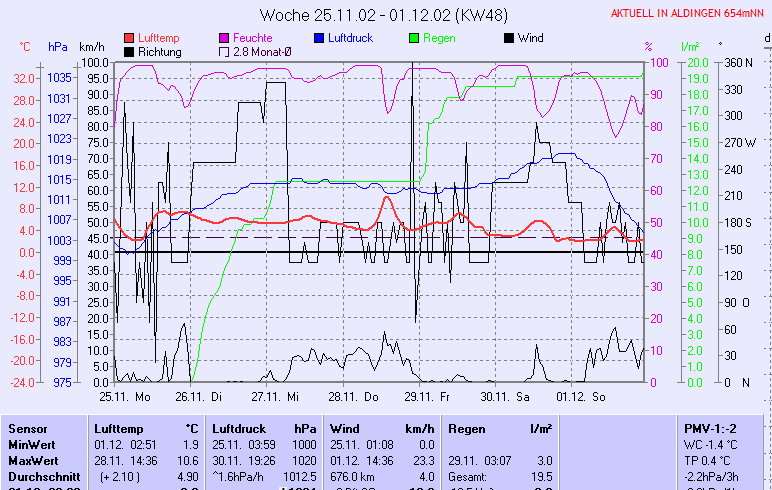Click the AKTUELL IN ALDINGEN 654mNN text
The height and width of the screenshot is (490, 772).
[x=690, y=14]
